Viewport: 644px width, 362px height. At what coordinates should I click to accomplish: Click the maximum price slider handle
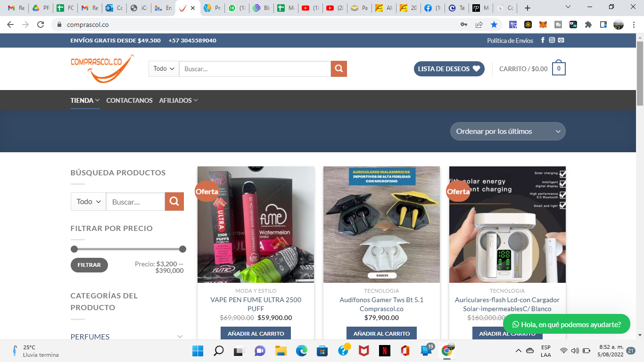point(182,249)
